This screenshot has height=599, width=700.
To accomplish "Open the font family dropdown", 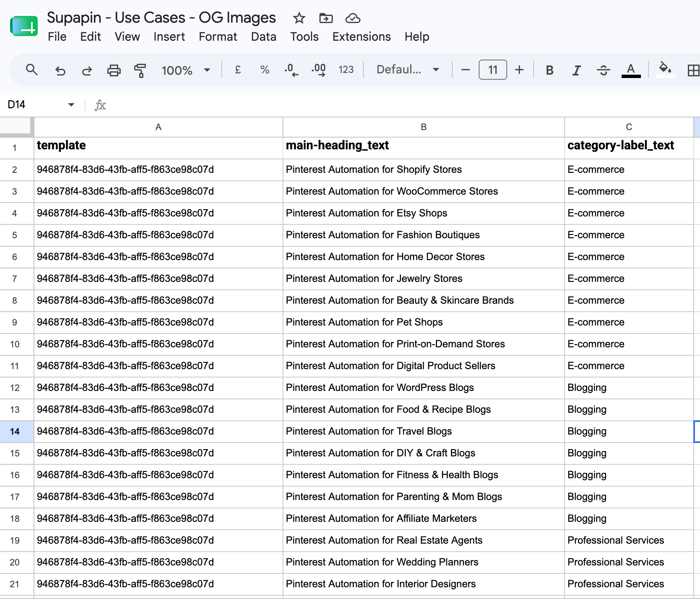I will pos(407,70).
